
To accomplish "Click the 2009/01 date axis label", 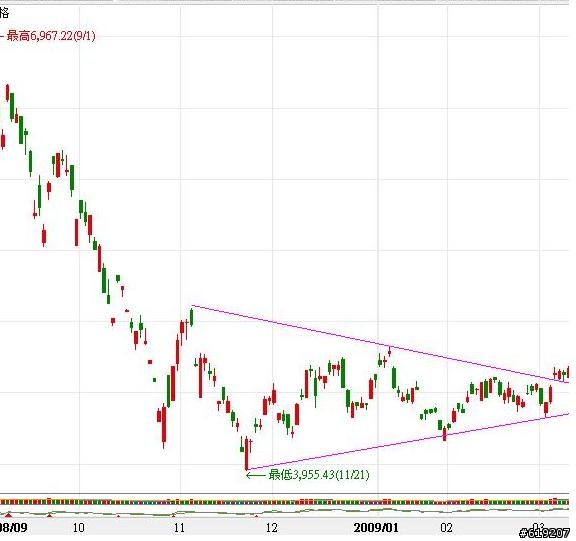I will click(x=376, y=528).
